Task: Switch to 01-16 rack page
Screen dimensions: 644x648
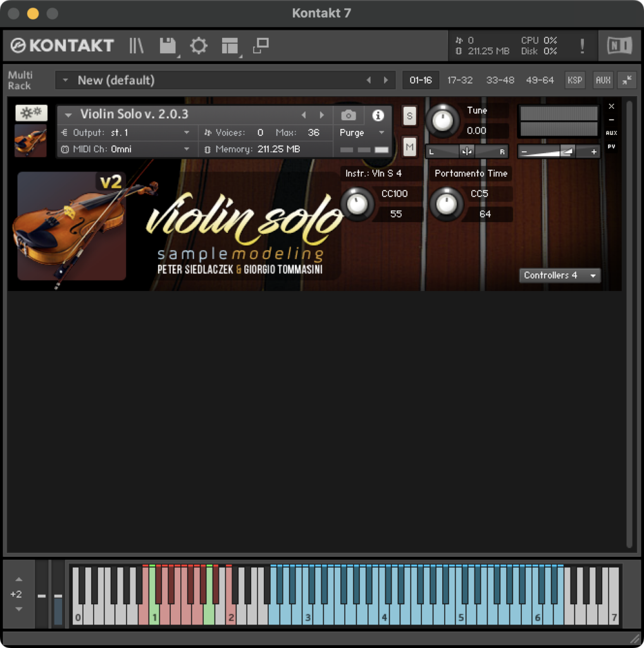Action: coord(421,80)
